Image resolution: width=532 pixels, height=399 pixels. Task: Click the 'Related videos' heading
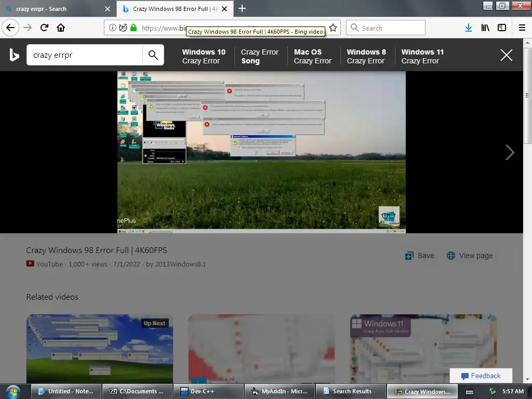coord(52,297)
